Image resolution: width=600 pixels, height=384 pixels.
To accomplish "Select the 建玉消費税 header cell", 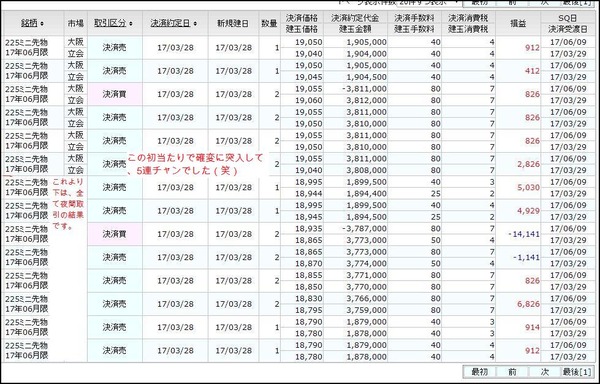I will click(468, 29).
